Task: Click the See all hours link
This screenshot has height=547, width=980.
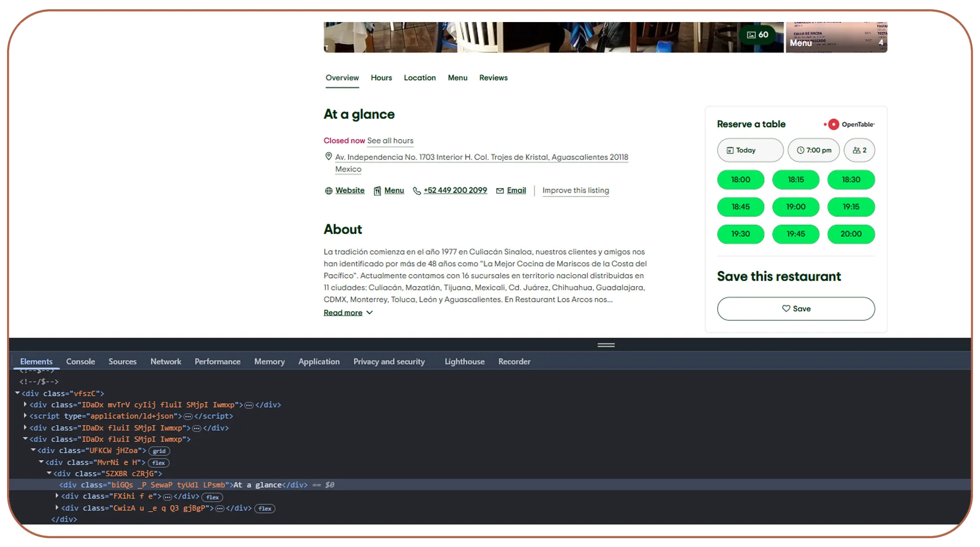Action: click(390, 140)
